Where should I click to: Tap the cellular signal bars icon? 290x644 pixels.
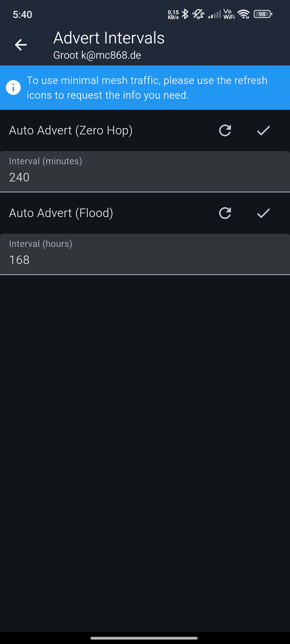click(214, 14)
